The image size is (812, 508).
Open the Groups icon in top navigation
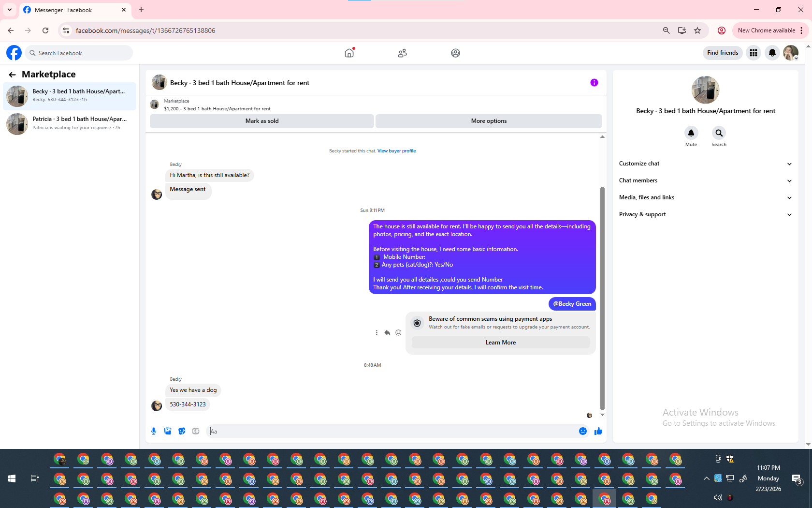pyautogui.click(x=455, y=53)
